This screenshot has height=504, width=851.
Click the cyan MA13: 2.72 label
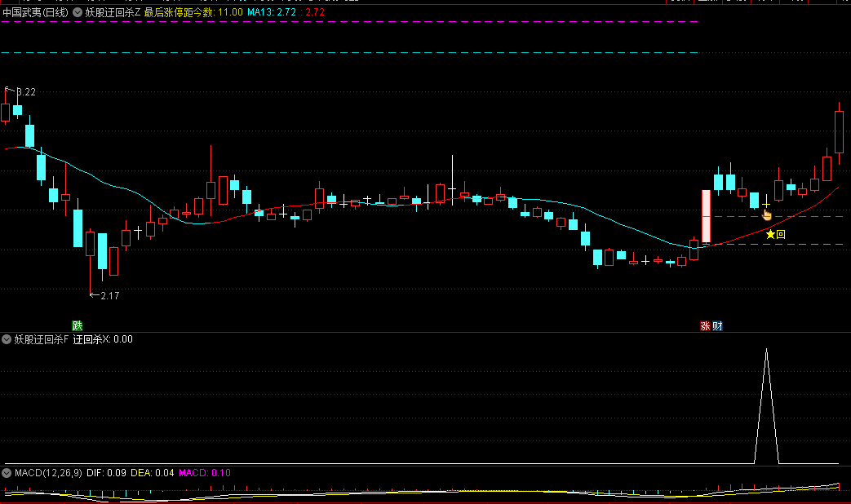pyautogui.click(x=272, y=12)
